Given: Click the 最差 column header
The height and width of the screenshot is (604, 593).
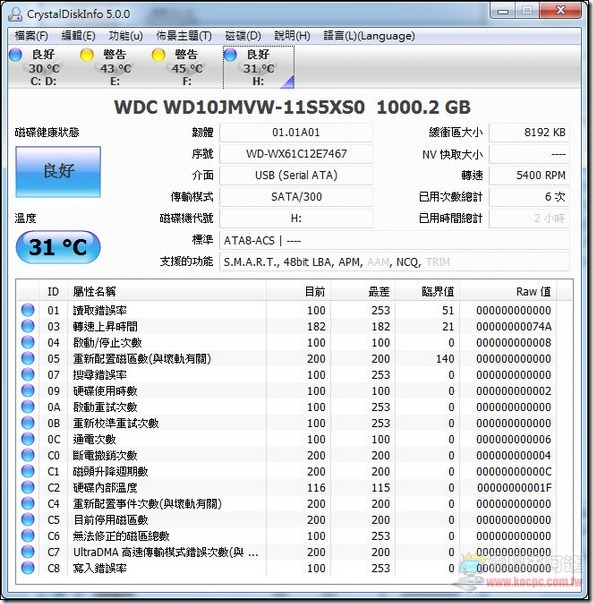Looking at the screenshot, I should pyautogui.click(x=363, y=292).
